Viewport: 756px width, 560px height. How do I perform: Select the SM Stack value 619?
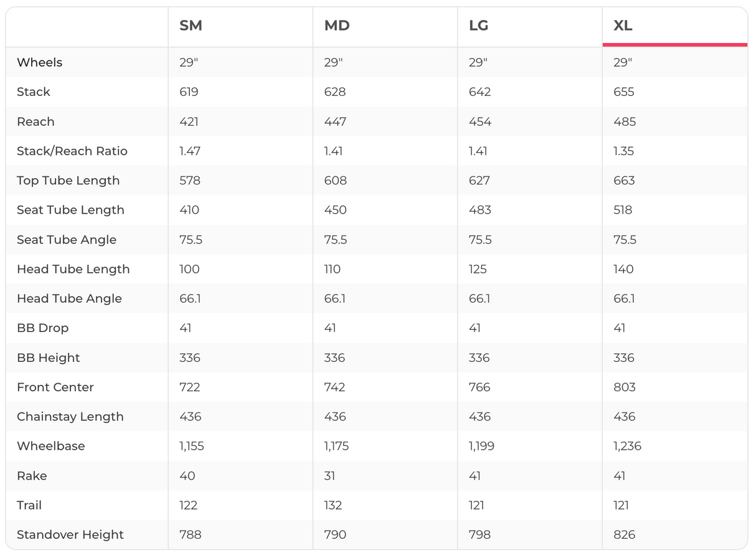189,92
